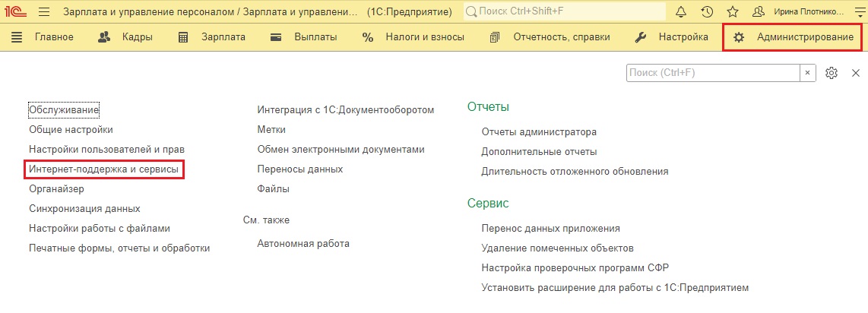Screen dimensions: 868x313
Task: Open Настройки работы с файлами
Action: [x=100, y=229]
